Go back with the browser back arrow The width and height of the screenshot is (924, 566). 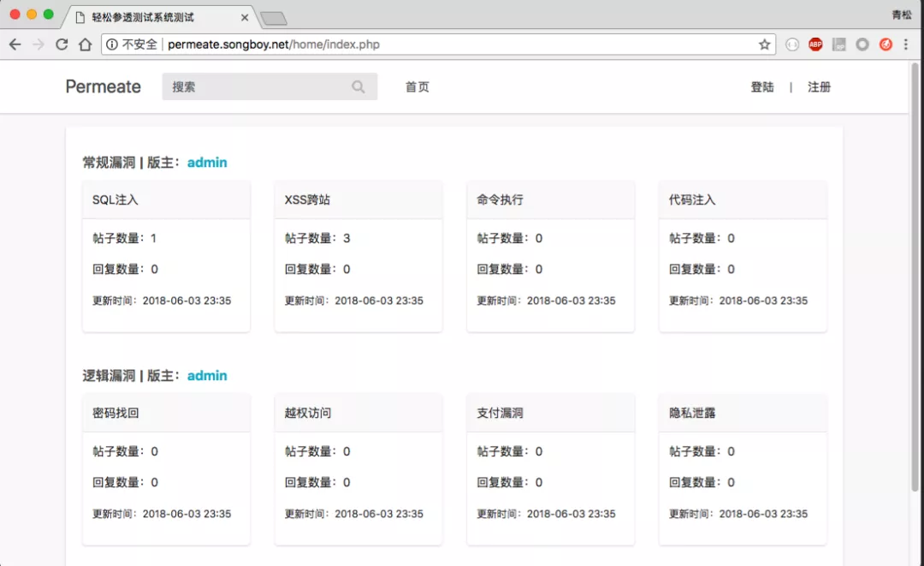point(15,45)
